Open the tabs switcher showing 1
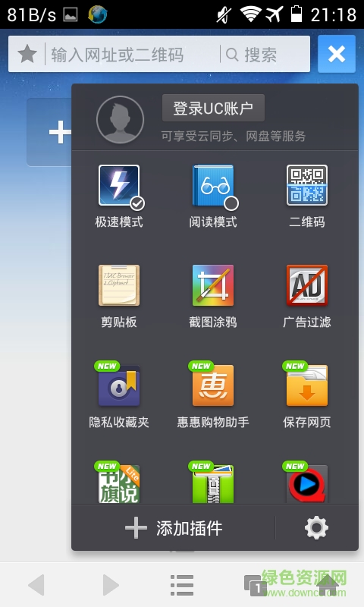Screen dimensions: 364x607 tap(255, 586)
